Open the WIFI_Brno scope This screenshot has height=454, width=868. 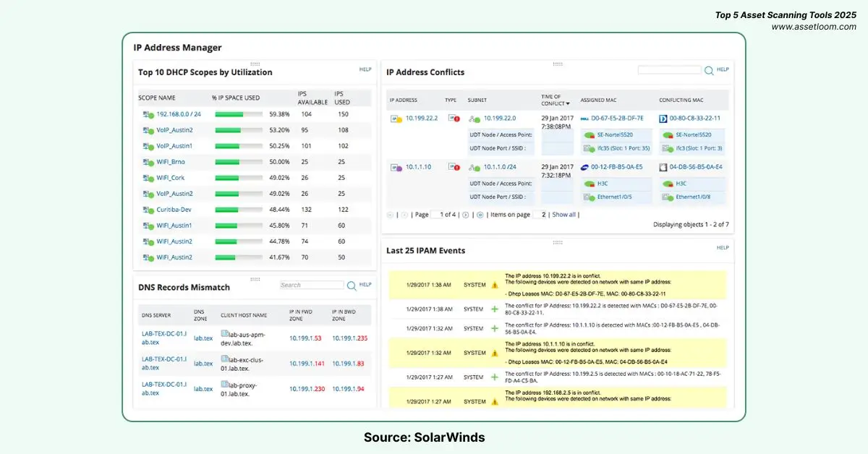click(171, 162)
